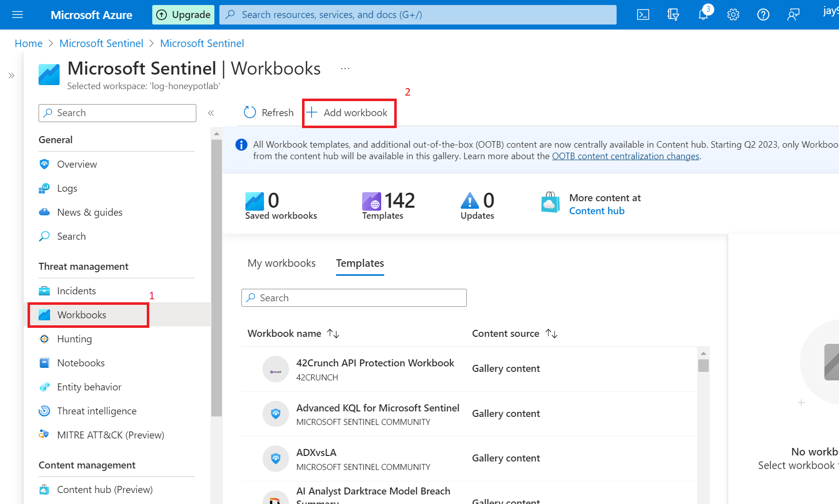839x504 pixels.
Task: Focus the Azure global search box
Action: pyautogui.click(x=418, y=15)
